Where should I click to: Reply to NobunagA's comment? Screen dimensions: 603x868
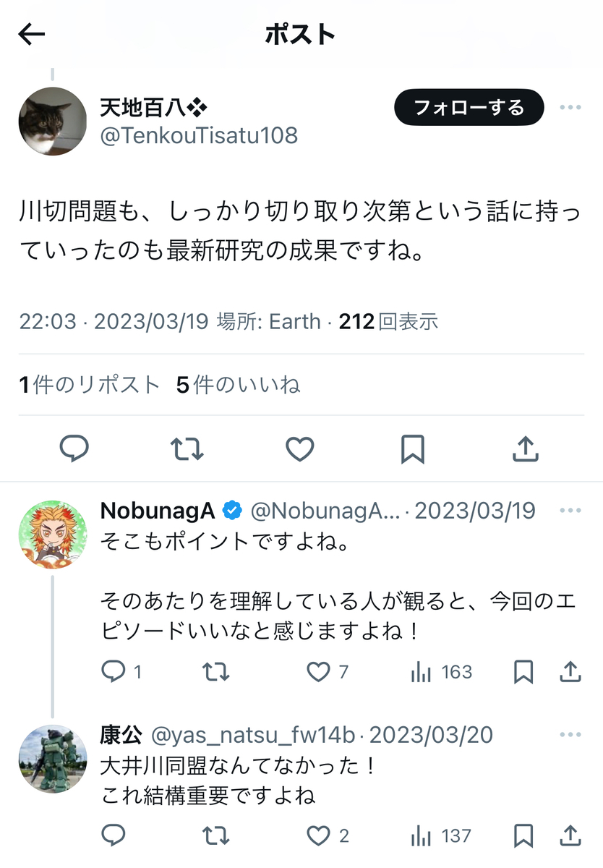pyautogui.click(x=121, y=672)
